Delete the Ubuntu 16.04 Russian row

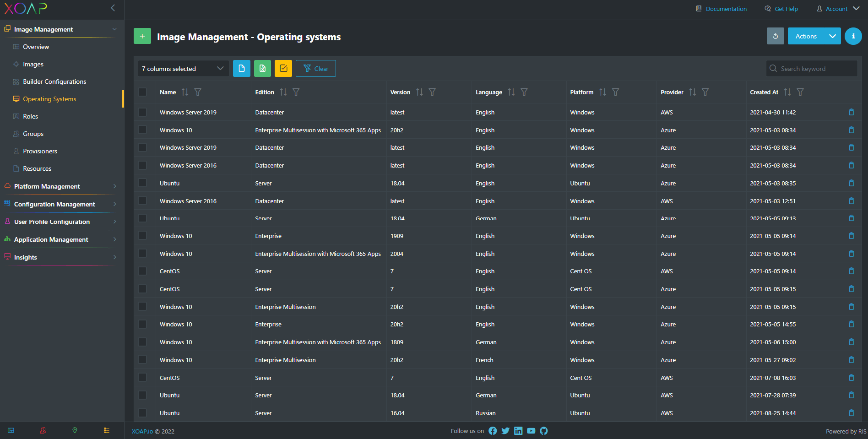click(x=852, y=413)
